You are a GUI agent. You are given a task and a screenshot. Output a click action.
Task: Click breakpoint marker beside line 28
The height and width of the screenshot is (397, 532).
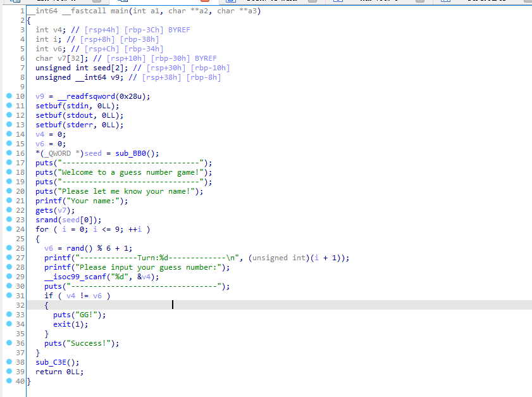9,267
